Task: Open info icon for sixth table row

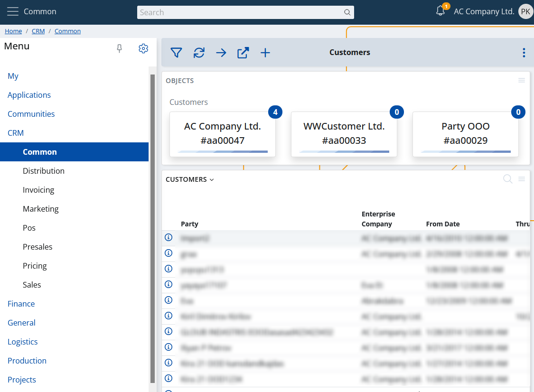Action: click(x=169, y=316)
